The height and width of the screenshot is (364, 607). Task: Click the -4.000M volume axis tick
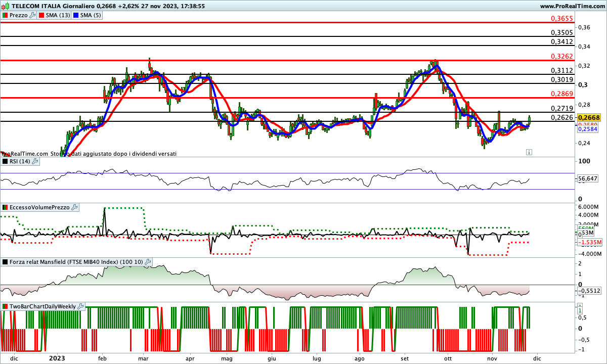[x=589, y=254]
